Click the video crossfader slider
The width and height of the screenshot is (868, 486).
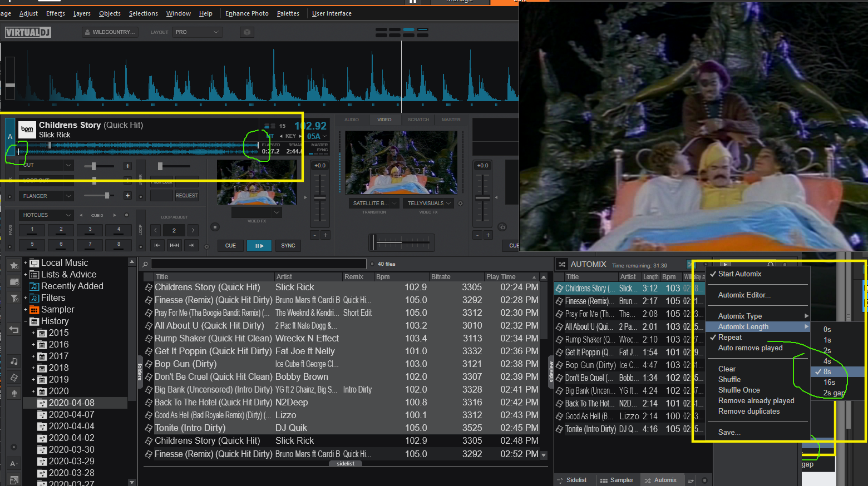point(402,242)
